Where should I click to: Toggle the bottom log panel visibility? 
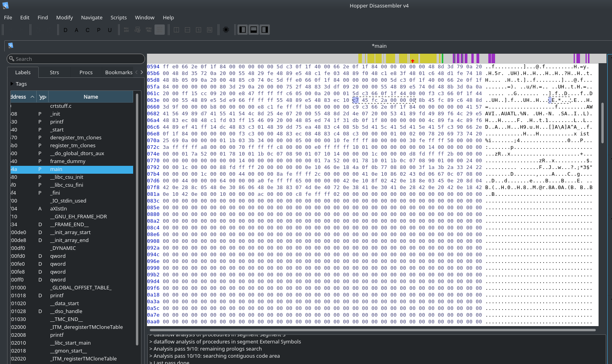click(x=254, y=30)
